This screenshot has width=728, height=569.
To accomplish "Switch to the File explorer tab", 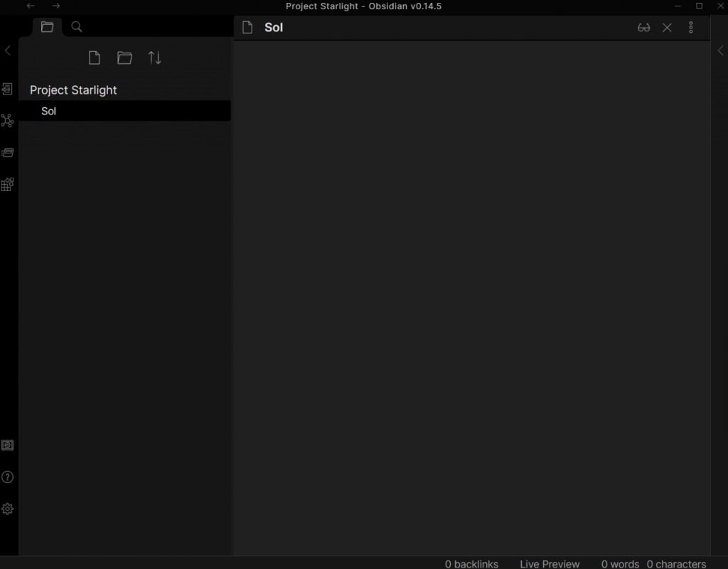I will click(47, 27).
